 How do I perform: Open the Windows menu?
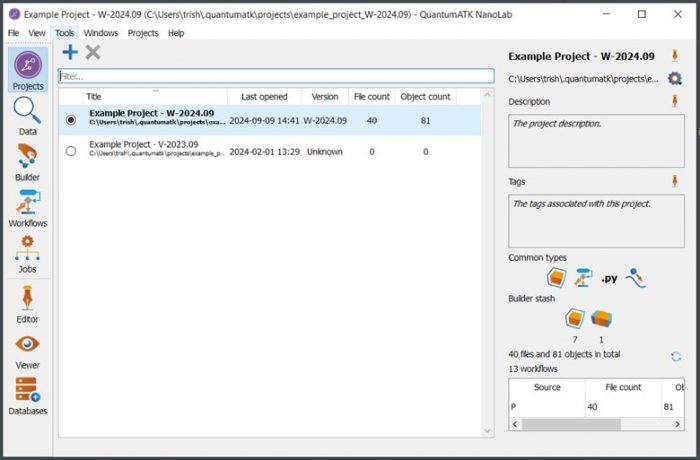[x=101, y=33]
